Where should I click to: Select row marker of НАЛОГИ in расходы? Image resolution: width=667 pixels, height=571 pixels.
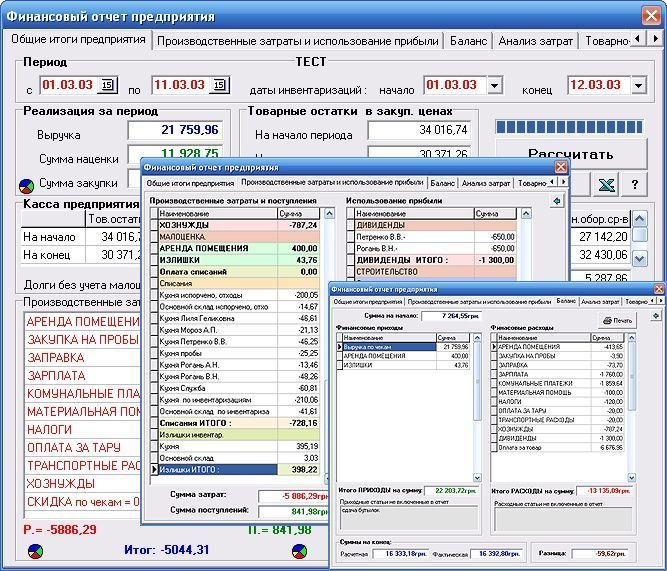click(x=494, y=402)
